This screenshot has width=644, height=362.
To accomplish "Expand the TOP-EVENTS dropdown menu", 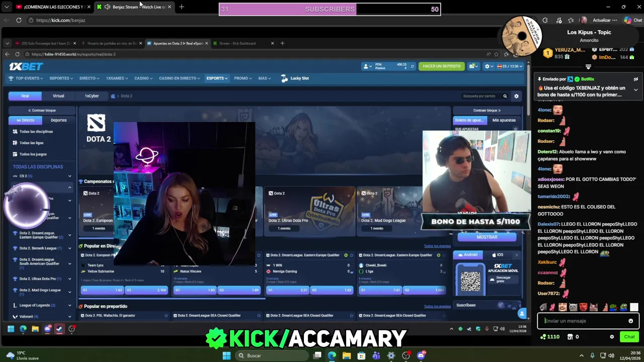I will coord(26,78).
